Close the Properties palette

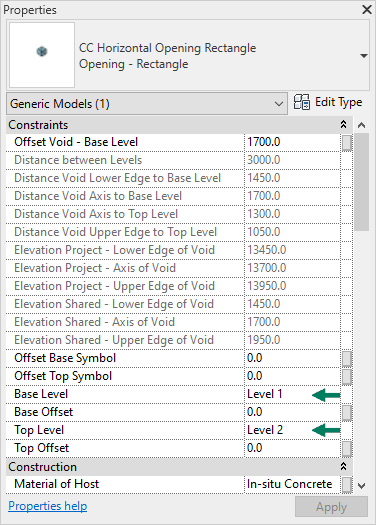coord(367,10)
